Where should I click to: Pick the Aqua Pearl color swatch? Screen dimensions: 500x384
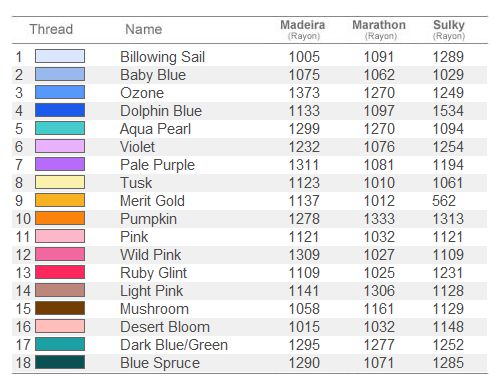click(x=60, y=128)
